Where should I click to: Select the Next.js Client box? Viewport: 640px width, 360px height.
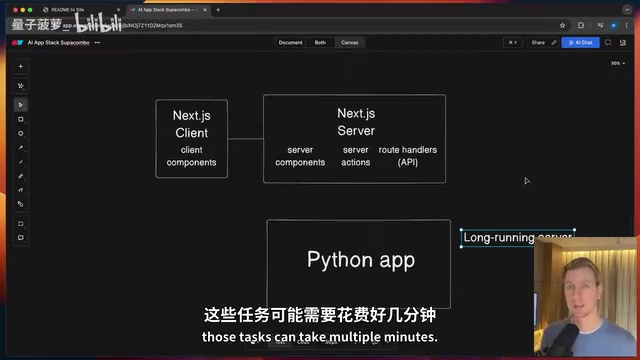click(x=191, y=139)
